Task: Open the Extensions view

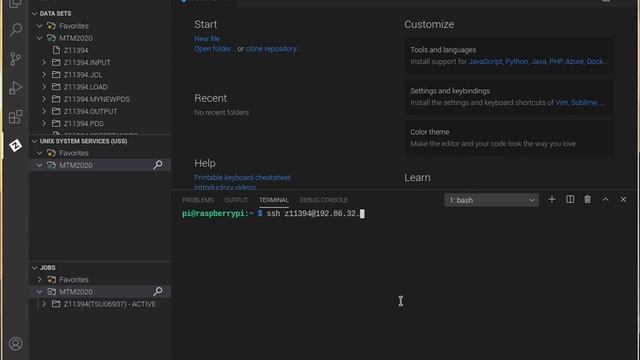Action: point(16,117)
